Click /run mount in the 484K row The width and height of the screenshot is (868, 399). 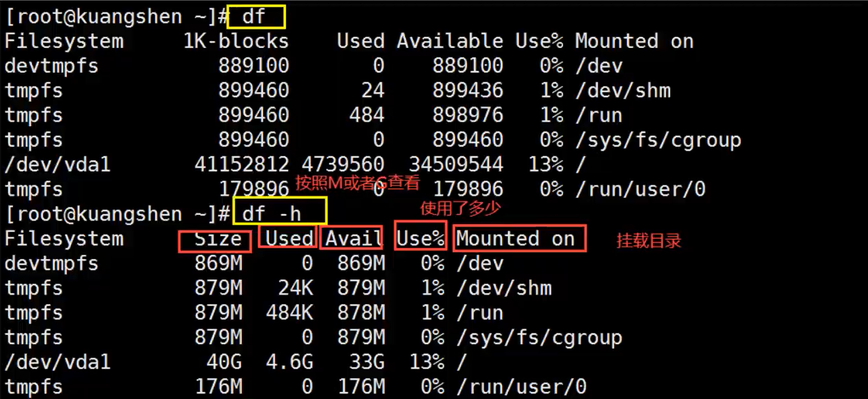[x=480, y=313]
